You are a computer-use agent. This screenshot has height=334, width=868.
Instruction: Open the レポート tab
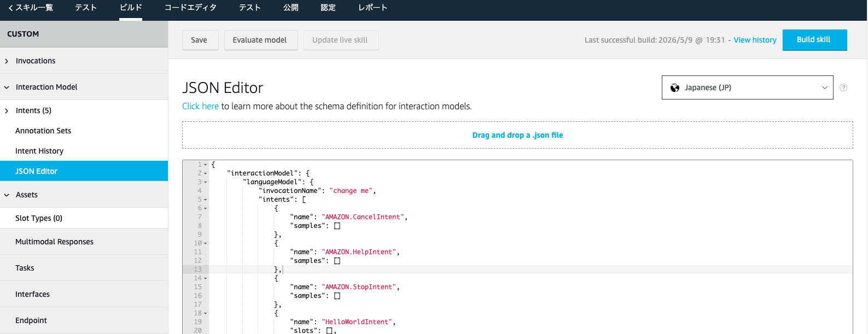pos(372,8)
